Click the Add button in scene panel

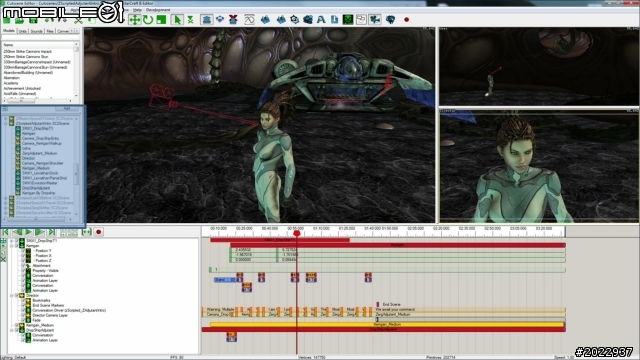[x=67, y=109]
